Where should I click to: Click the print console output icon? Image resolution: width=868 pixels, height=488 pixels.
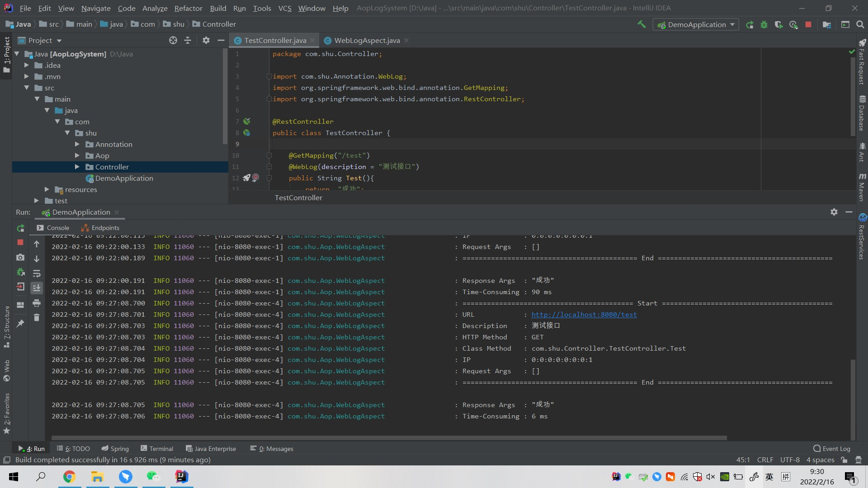pos(37,303)
